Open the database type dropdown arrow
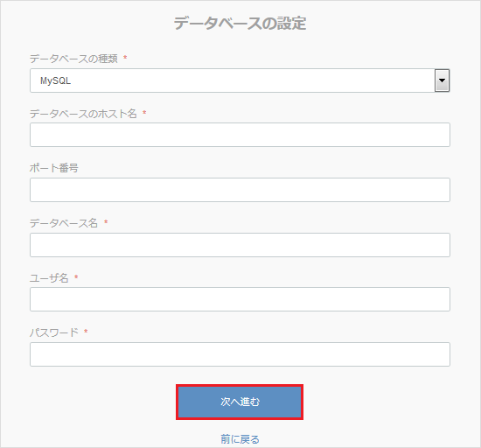The image size is (481, 448). coord(442,80)
